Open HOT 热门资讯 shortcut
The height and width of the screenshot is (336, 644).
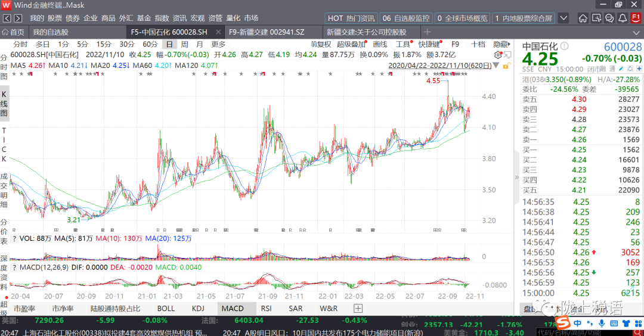pos(351,18)
